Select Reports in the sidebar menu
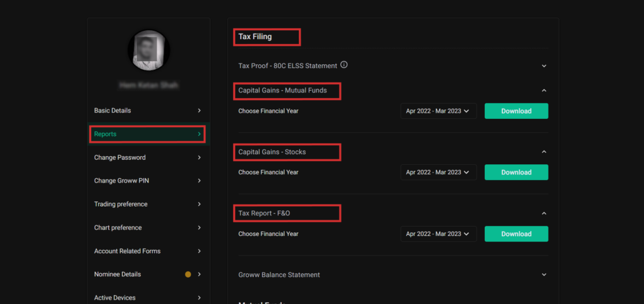The width and height of the screenshot is (644, 304). point(147,134)
